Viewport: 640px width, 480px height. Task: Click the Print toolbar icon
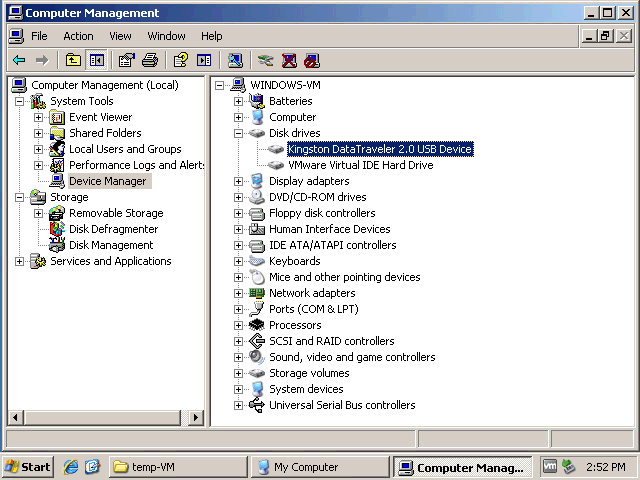click(150, 60)
